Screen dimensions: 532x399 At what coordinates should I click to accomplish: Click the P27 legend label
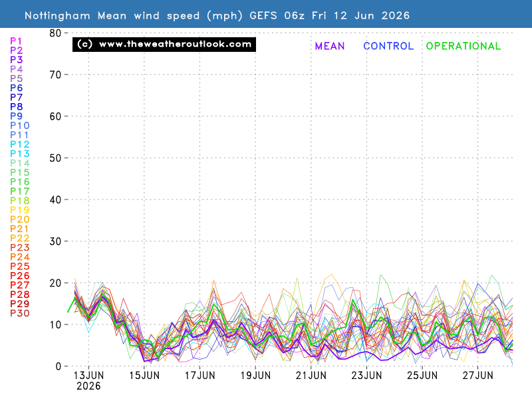(x=20, y=285)
